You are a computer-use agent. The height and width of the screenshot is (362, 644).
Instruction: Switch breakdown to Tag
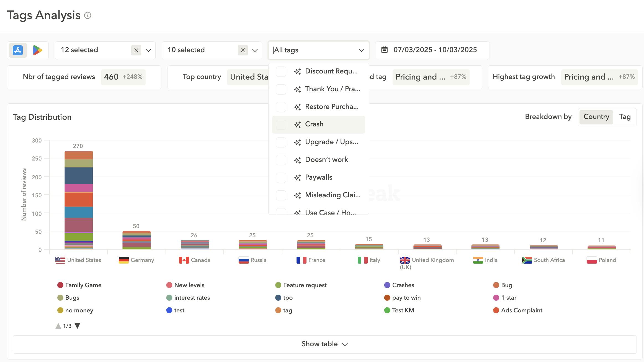point(625,117)
